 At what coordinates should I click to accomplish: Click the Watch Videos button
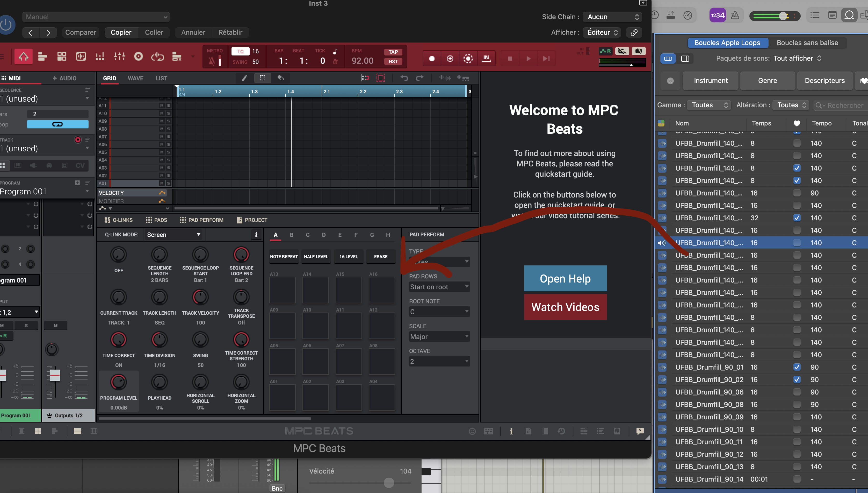[565, 307]
